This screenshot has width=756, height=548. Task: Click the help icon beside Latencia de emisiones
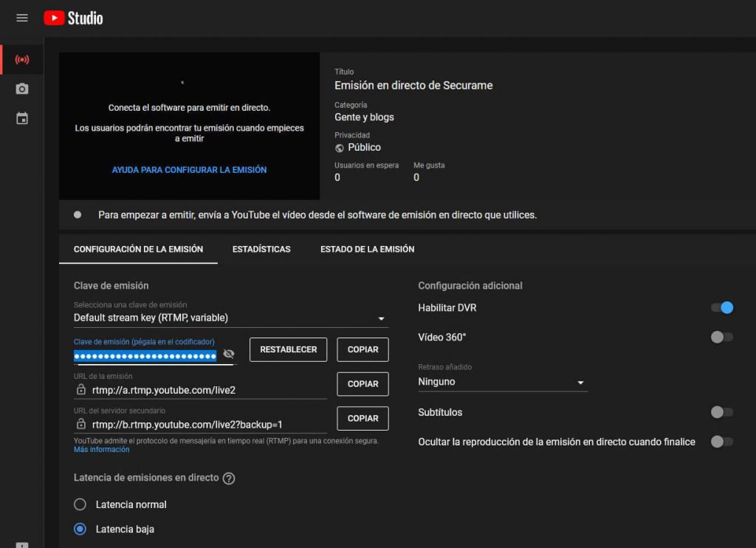[x=229, y=478]
